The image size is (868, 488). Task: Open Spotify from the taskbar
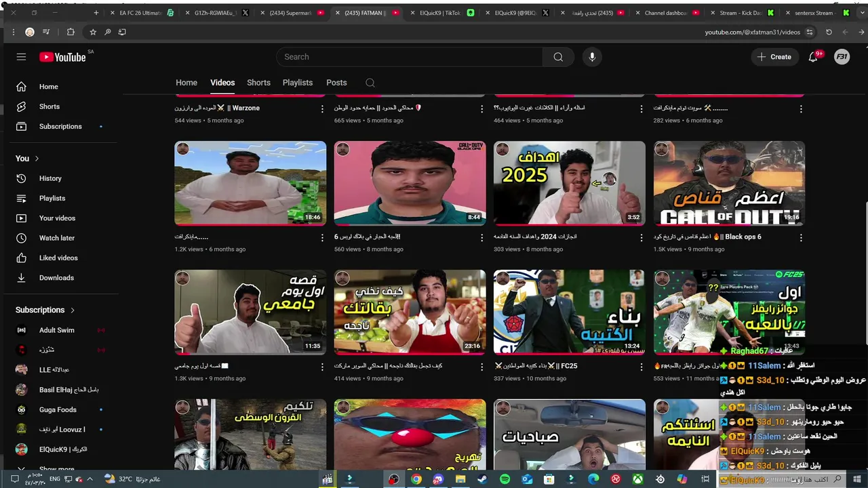coord(505,479)
